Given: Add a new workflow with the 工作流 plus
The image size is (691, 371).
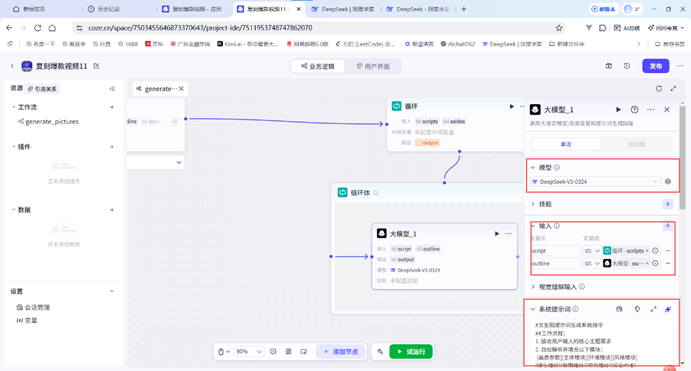Looking at the screenshot, I should coord(112,107).
